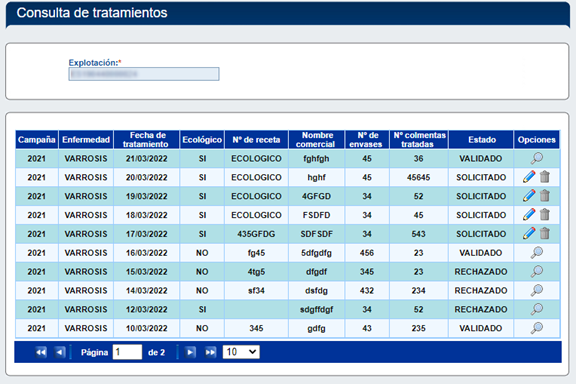Click the date cell 14/03/2022
576x384 pixels.
(x=147, y=291)
